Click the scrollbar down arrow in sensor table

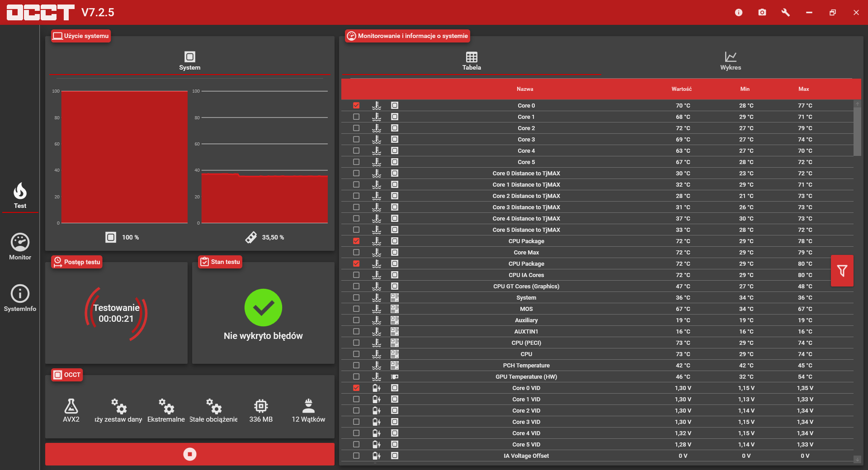[857, 459]
